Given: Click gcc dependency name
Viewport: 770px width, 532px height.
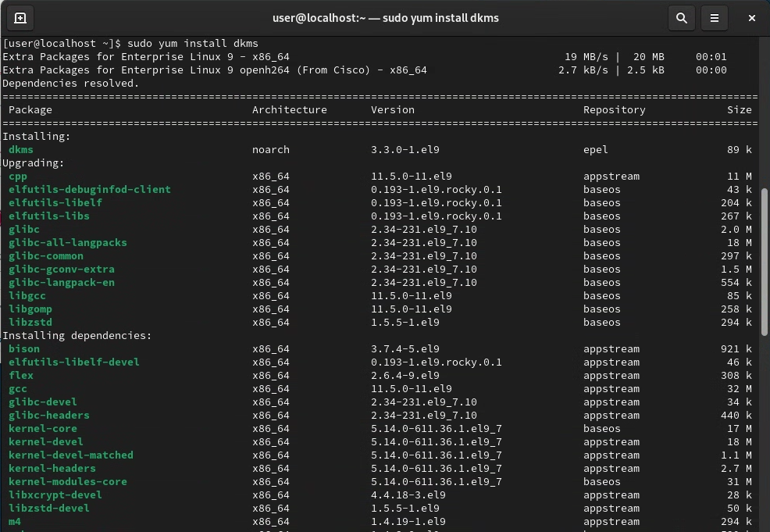Looking at the screenshot, I should 18,388.
